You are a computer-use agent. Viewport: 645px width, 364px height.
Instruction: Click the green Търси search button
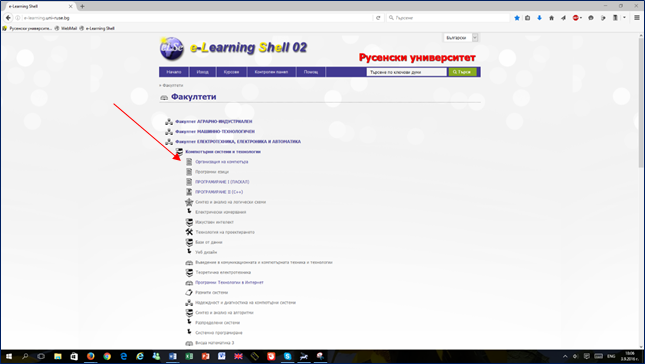click(462, 72)
